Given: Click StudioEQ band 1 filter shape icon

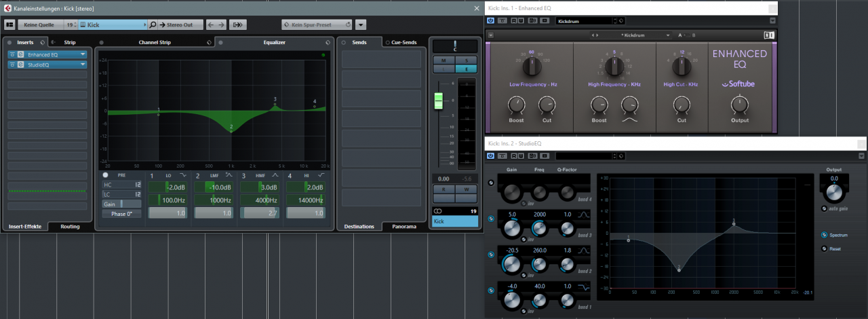Looking at the screenshot, I should coord(585,286).
